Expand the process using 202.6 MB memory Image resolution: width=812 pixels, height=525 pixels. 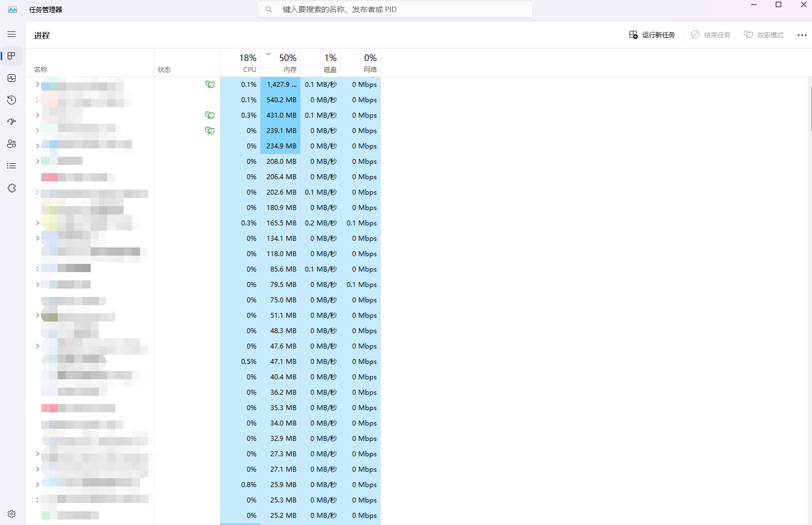pos(37,192)
